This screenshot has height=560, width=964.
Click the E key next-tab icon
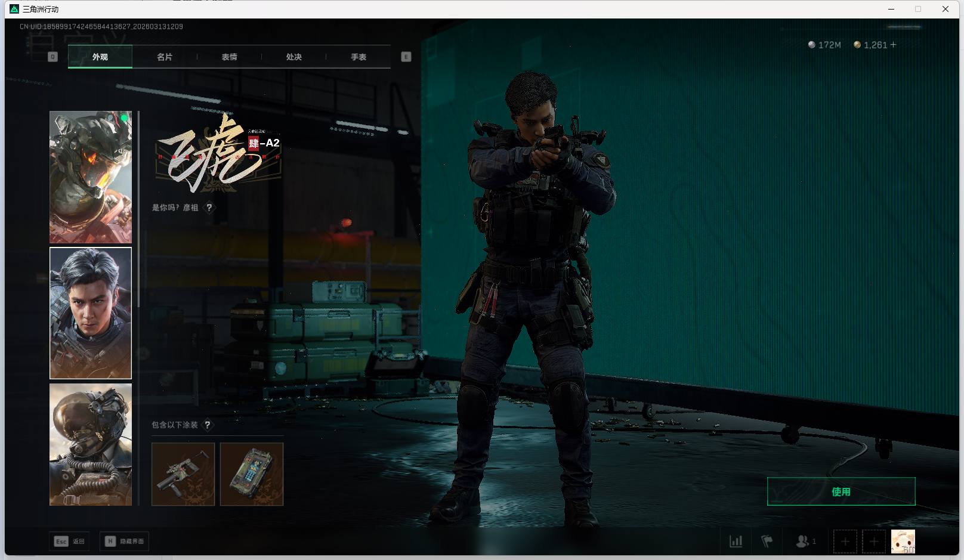(406, 57)
